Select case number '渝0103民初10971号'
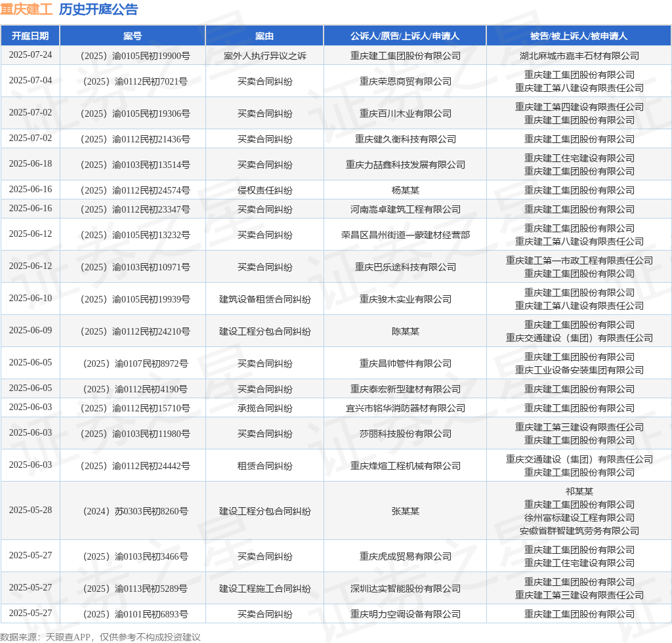The height and width of the screenshot is (643, 672). (151, 267)
